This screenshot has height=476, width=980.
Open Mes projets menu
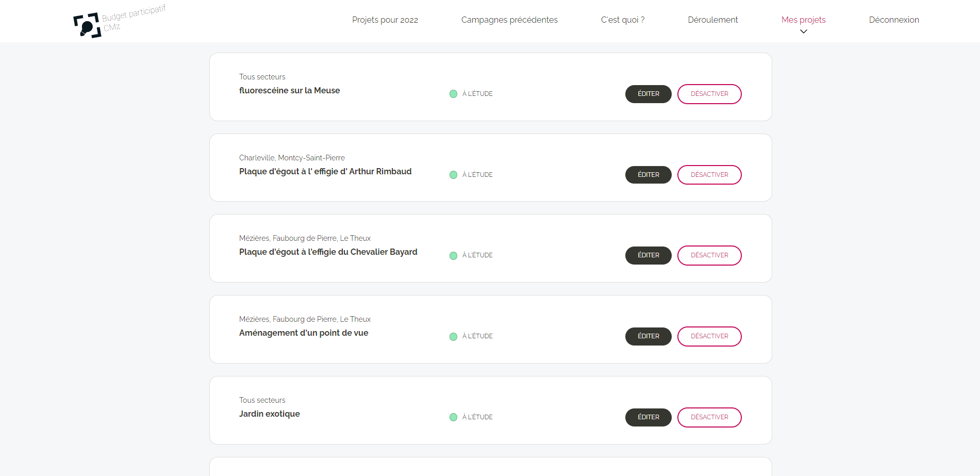803,20
